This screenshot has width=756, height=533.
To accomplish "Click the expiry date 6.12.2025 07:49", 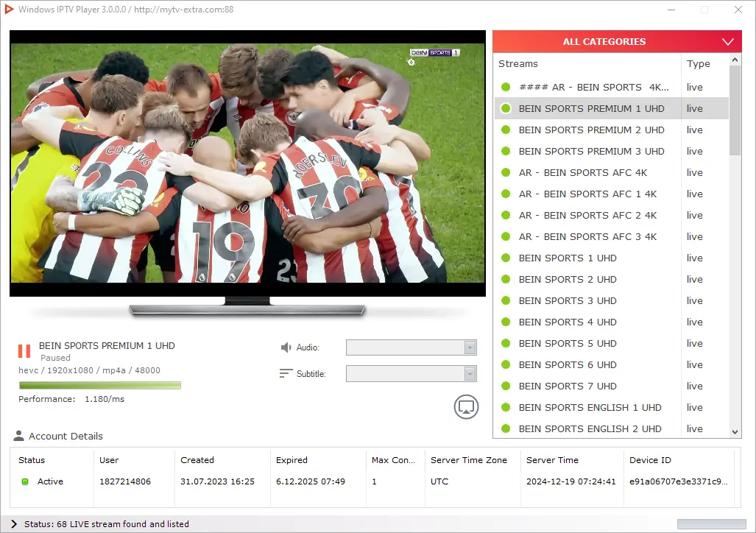I will point(311,481).
